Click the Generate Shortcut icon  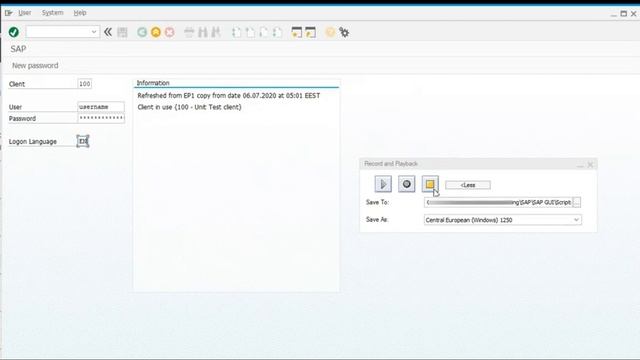pyautogui.click(x=311, y=32)
